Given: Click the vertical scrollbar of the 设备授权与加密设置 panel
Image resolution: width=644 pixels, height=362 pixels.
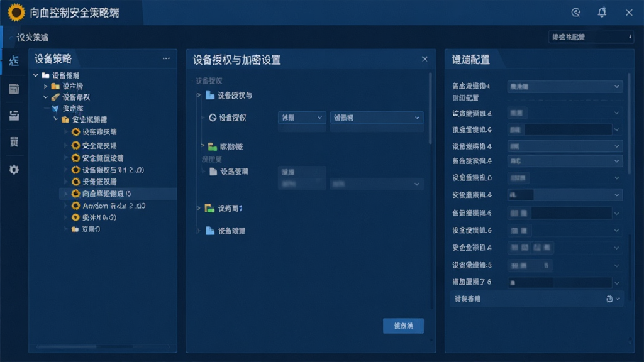Looking at the screenshot, I should 430,108.
